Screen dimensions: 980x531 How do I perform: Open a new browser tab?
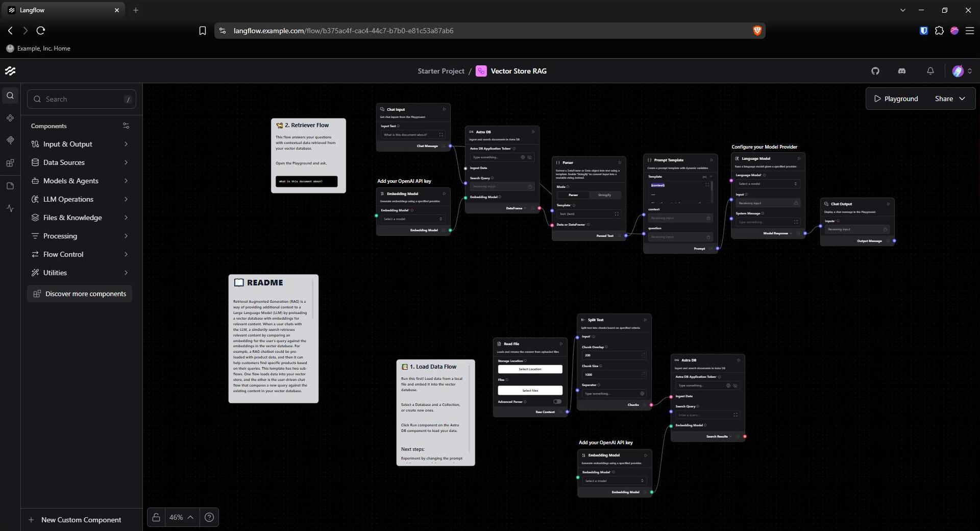(x=136, y=10)
